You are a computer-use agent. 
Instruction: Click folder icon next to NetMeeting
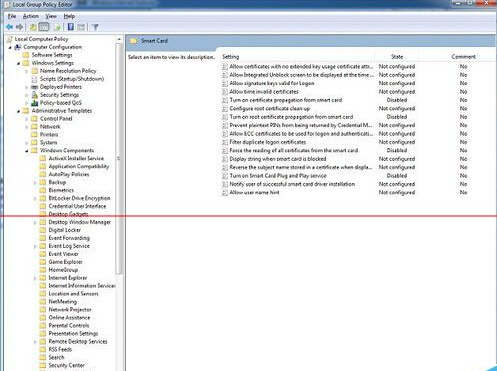tap(43, 302)
